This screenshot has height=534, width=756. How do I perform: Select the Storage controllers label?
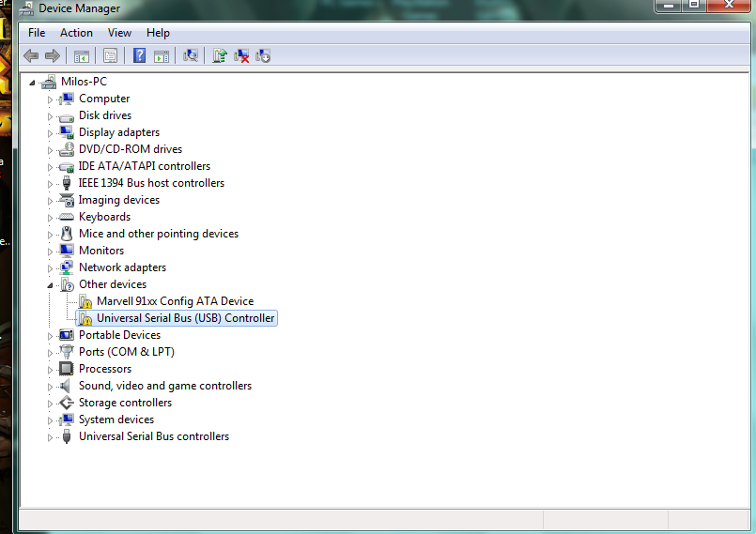coord(125,403)
